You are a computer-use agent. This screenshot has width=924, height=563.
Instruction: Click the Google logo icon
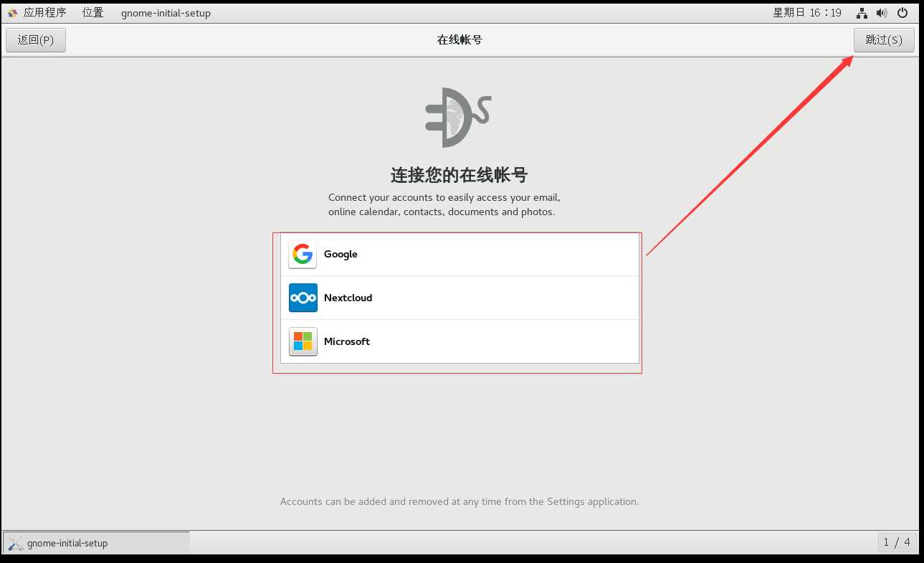click(303, 254)
